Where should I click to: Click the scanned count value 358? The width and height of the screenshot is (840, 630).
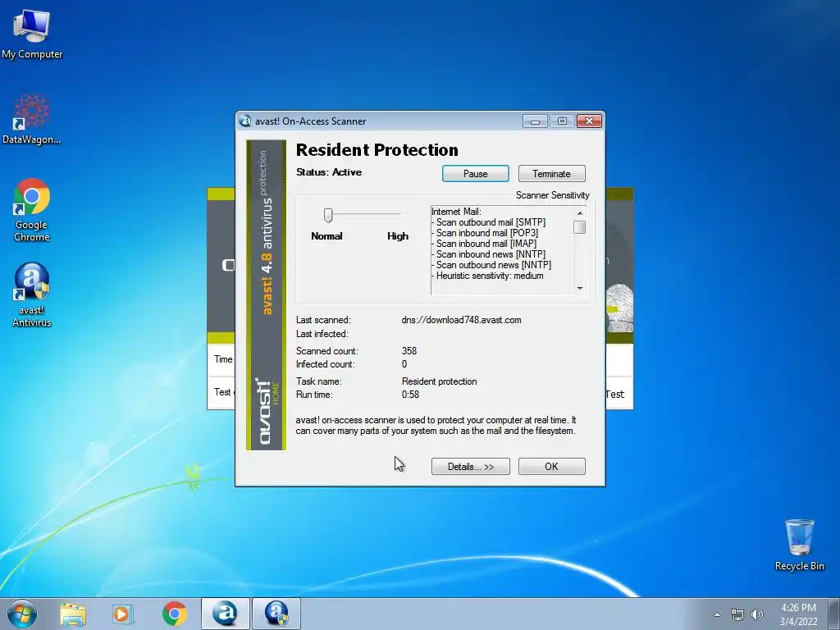[x=409, y=351]
